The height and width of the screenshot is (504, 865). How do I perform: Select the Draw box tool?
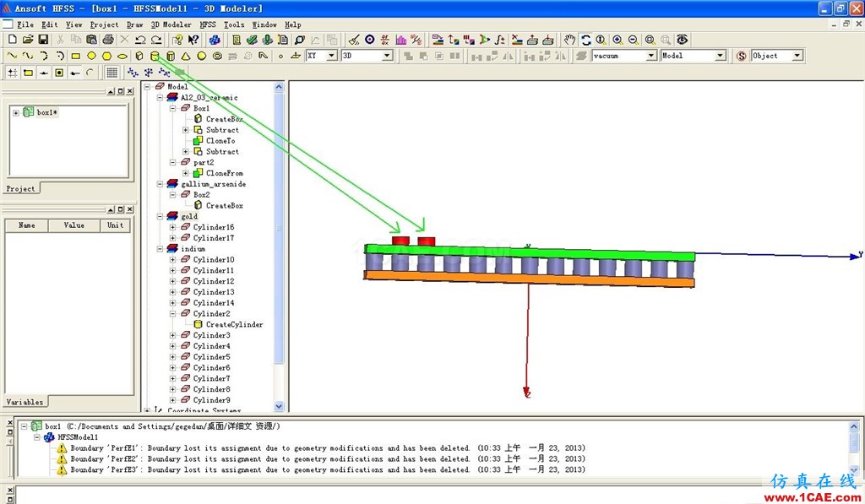coord(139,56)
